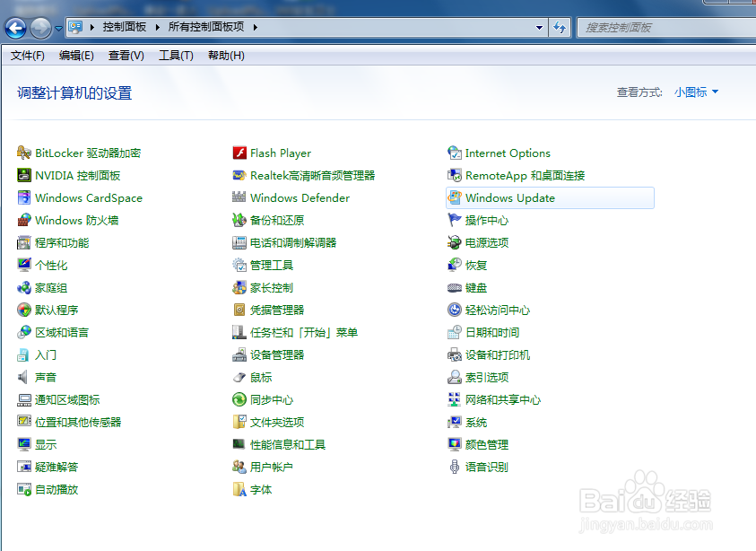Click the 用户帐户 icon
This screenshot has height=551, width=756.
tap(239, 467)
